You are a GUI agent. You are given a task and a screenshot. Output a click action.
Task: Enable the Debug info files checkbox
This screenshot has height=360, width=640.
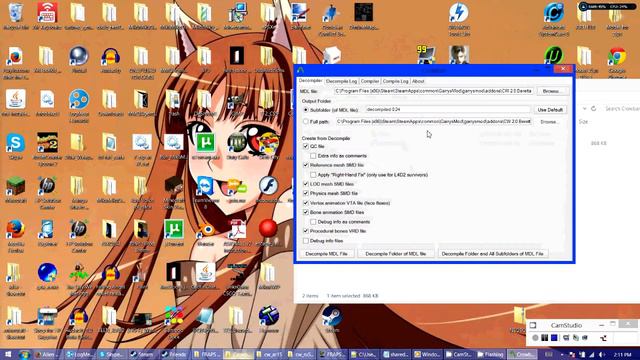[306, 241]
